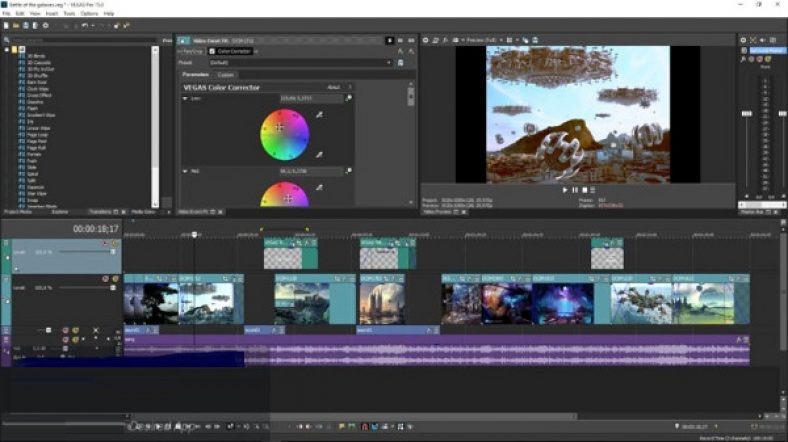Image resolution: width=788 pixels, height=442 pixels.
Task: Click the New project icon in the toolbar
Action: (8, 25)
